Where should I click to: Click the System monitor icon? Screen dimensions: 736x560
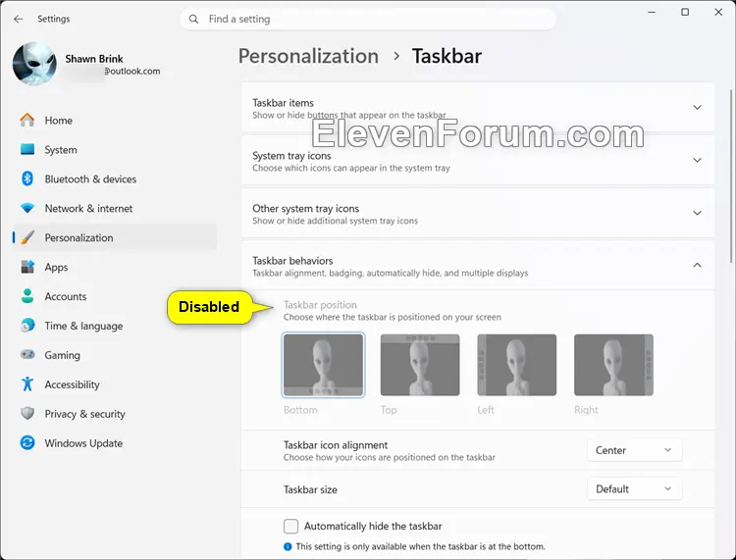(x=27, y=150)
